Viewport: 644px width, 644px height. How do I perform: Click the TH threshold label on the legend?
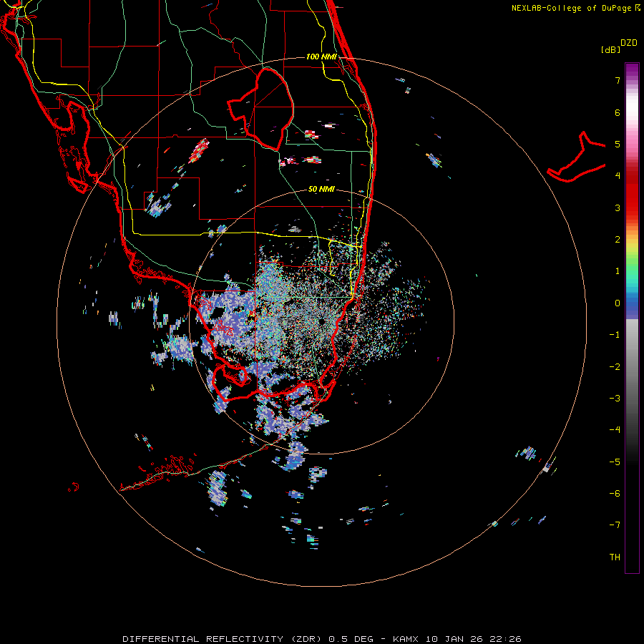[x=615, y=557]
